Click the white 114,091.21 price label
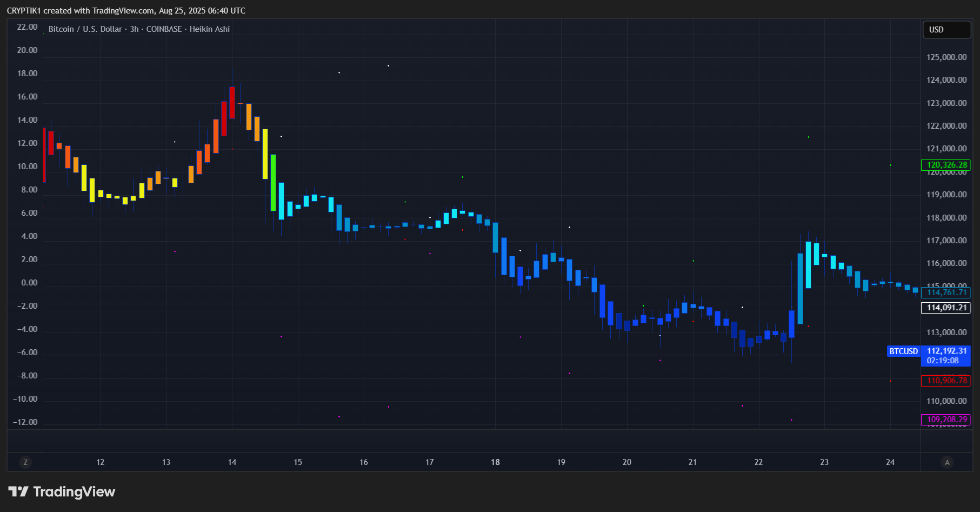 click(946, 308)
